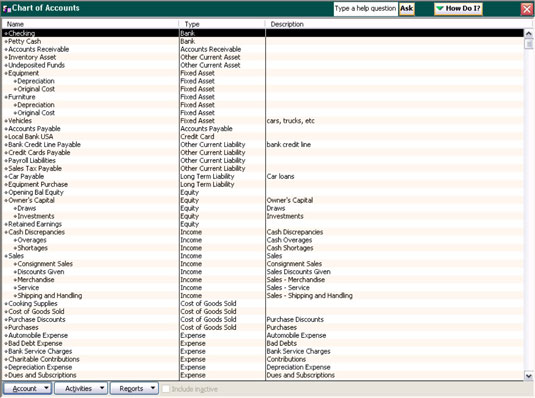
Task: Click the scrollbar up arrow
Action: tap(529, 33)
